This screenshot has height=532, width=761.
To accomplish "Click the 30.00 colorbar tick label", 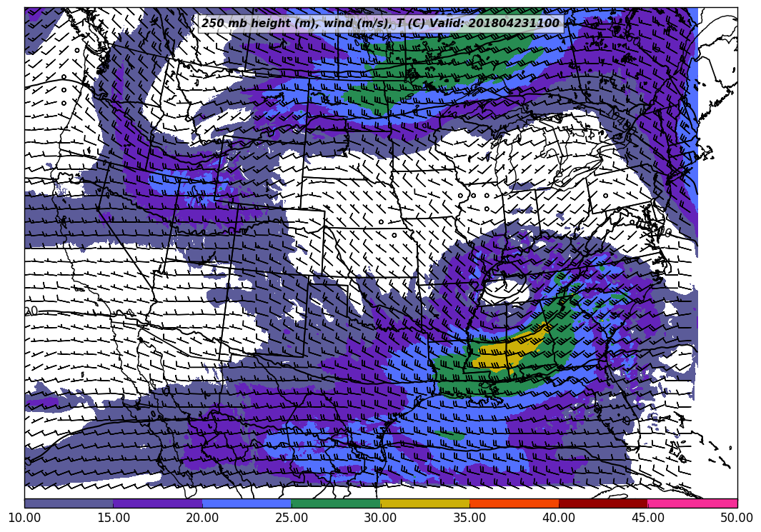I will [x=380, y=518].
